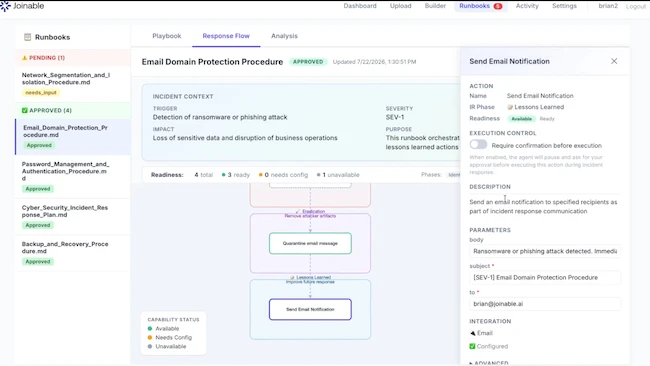This screenshot has height=366, width=650.
Task: Click the Available readiness badge
Action: click(521, 119)
